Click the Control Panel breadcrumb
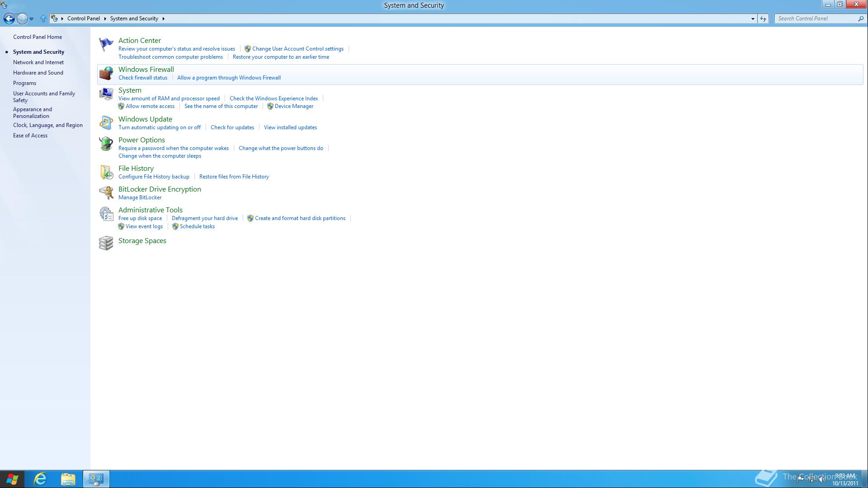Viewport: 868px width, 488px height. 84,19
